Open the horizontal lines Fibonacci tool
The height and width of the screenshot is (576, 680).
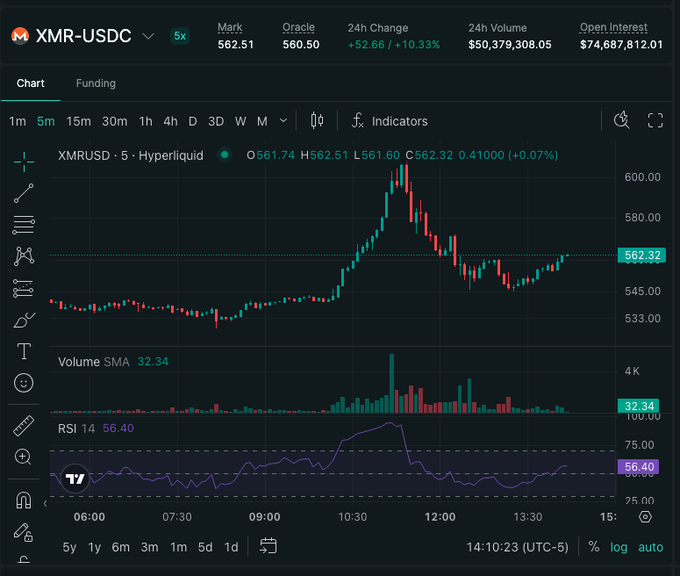(x=24, y=225)
